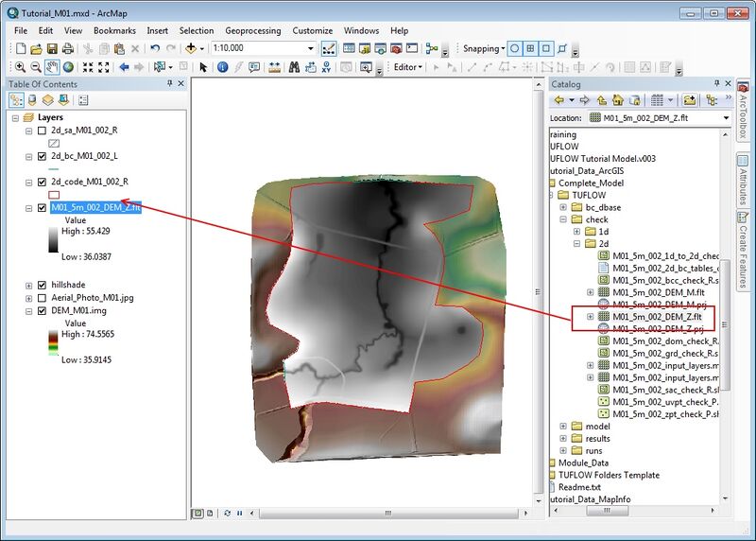Viewport: 756px width, 541px height.
Task: Toggle the hillshade layer visibility checkbox
Action: (42, 285)
